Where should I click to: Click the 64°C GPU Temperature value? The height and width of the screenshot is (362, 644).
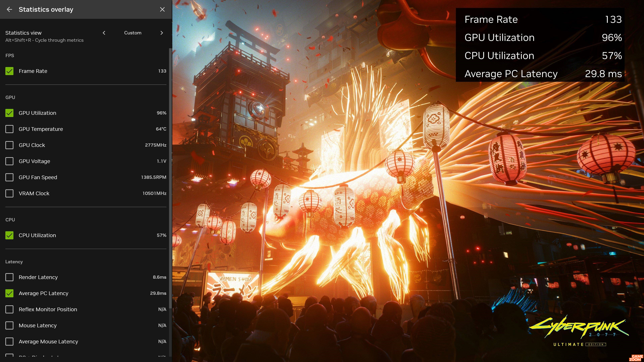(x=161, y=129)
